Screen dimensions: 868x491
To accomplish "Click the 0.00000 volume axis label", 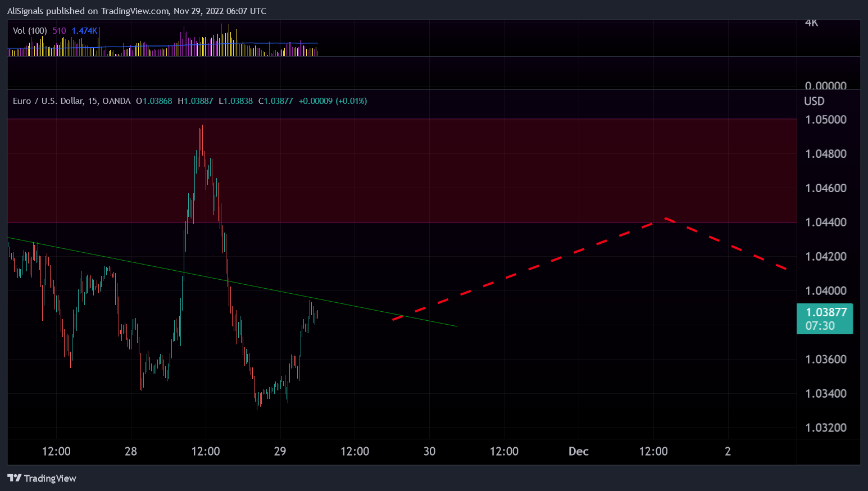I will (826, 86).
